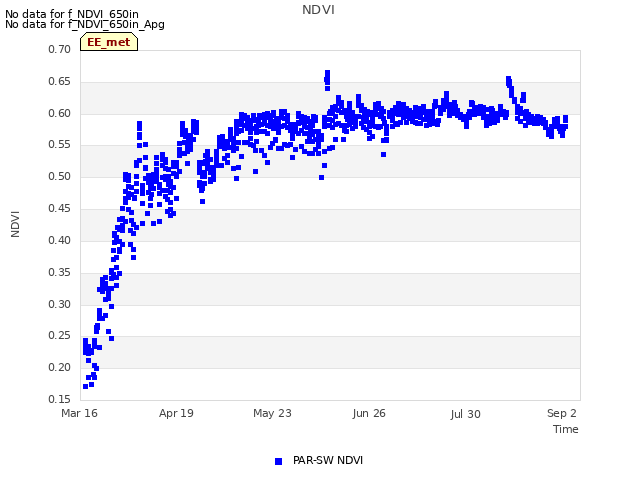
Task: Click the 0.20 y-axis tick label
Action: pyautogui.click(x=60, y=367)
